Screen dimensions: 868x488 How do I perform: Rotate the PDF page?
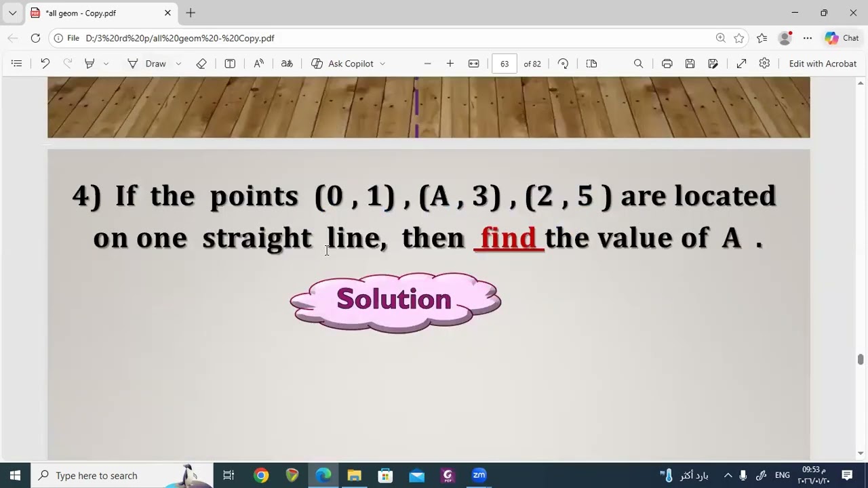(563, 64)
